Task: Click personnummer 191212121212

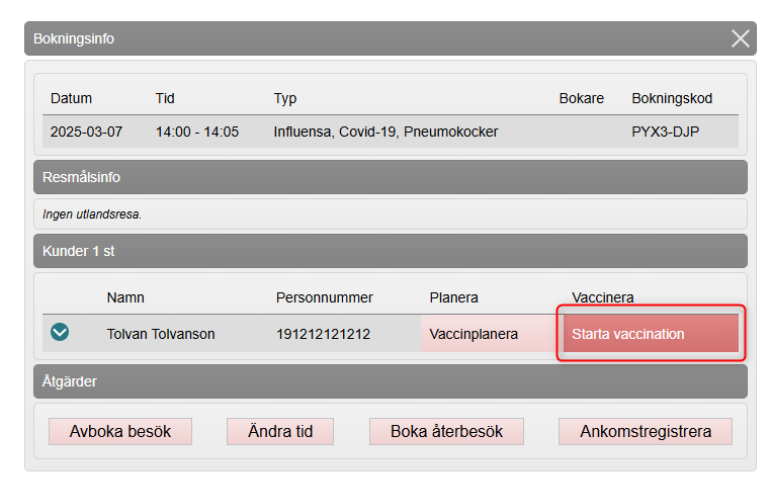Action: [x=323, y=334]
